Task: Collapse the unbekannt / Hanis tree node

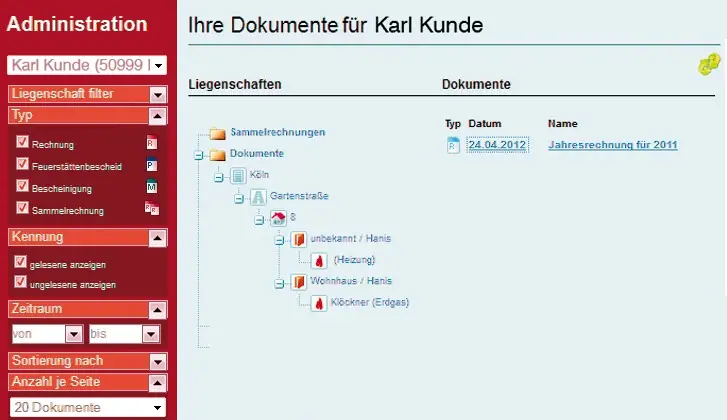Action: (x=280, y=240)
